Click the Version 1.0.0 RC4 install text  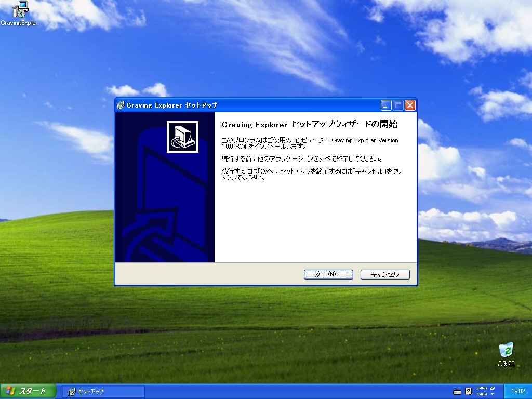[x=310, y=143]
